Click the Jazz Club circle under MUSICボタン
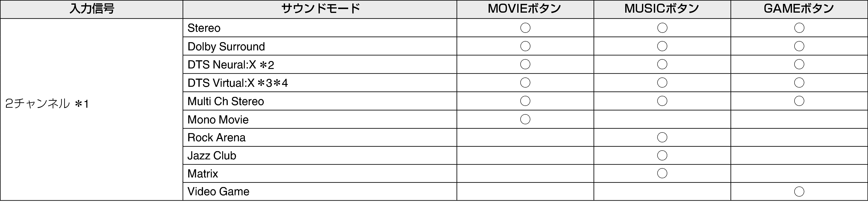This screenshot has width=868, height=202. pyautogui.click(x=662, y=156)
